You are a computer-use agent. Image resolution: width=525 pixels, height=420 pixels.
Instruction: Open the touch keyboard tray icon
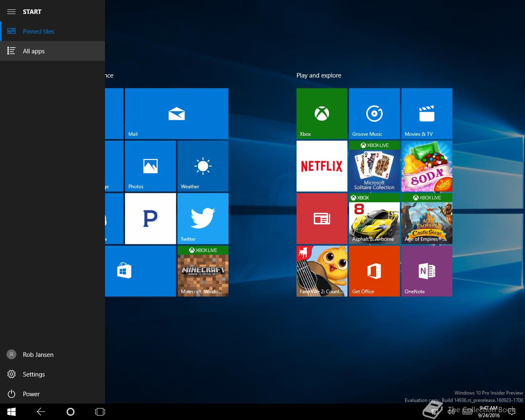click(467, 411)
